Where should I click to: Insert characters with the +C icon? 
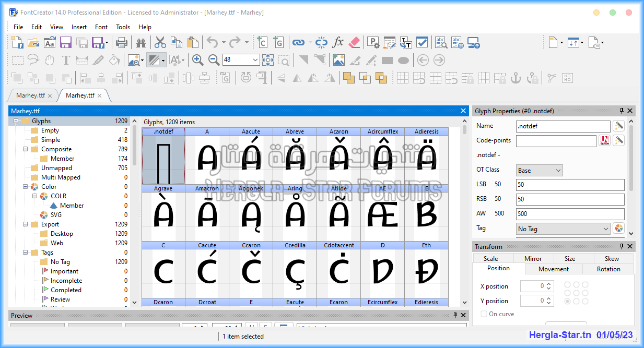(262, 43)
